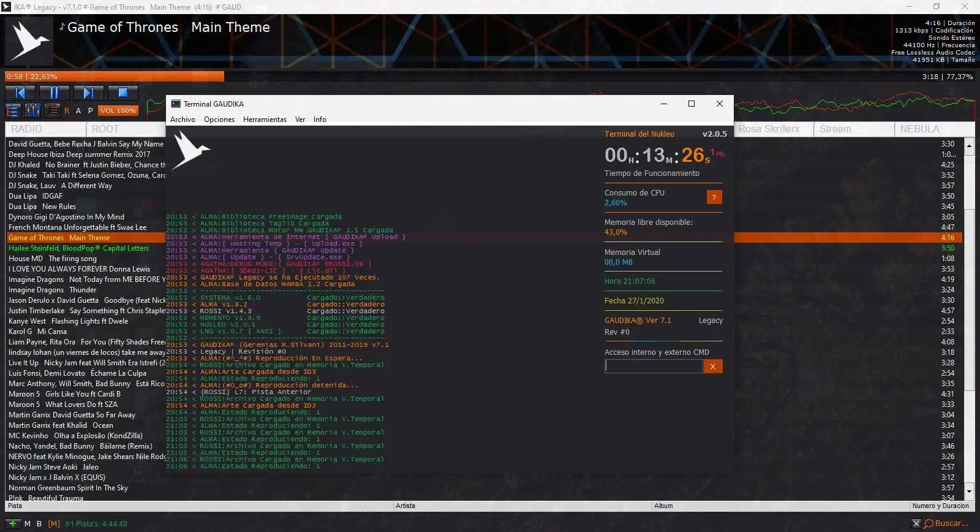The image size is (980, 532).
Task: Sort by the Artista column header
Action: [x=522, y=506]
